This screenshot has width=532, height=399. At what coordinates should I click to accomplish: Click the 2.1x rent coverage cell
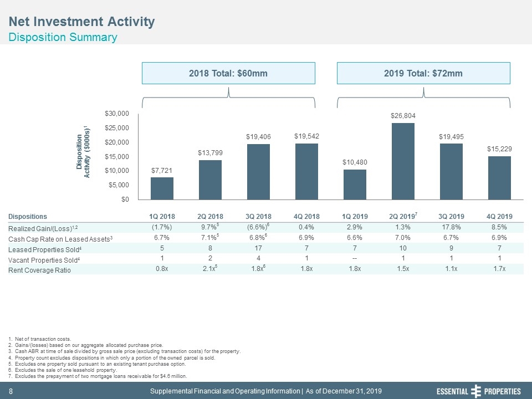tap(211, 268)
